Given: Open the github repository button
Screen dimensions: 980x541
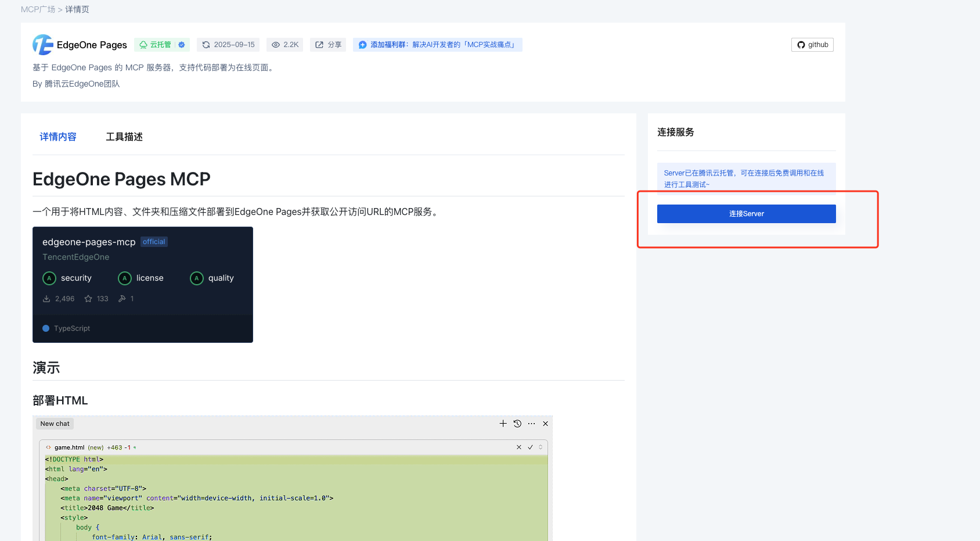Looking at the screenshot, I should click(812, 45).
